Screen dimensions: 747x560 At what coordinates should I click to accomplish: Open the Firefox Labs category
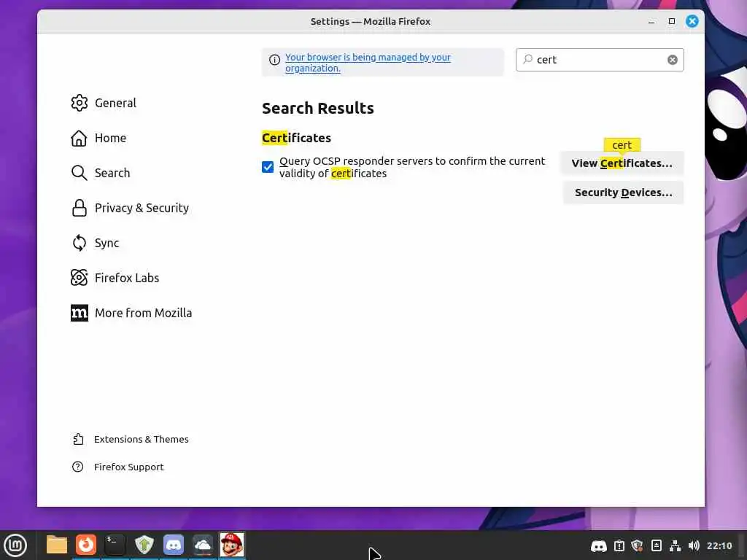tap(115, 278)
